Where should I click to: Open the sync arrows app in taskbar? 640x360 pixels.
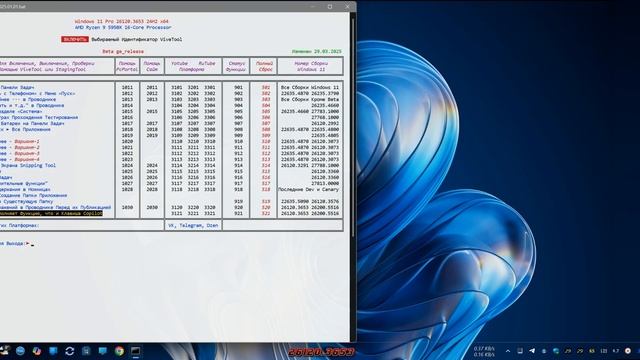70,351
